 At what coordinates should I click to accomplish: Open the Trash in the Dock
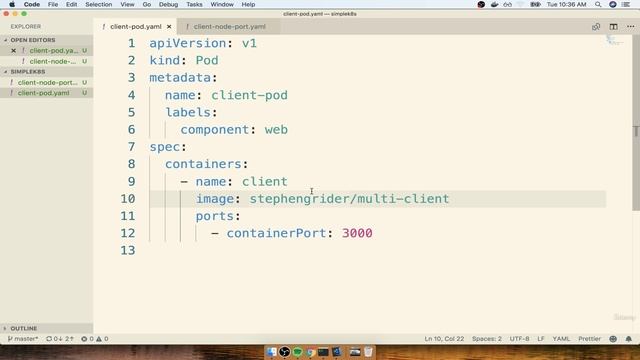368,351
